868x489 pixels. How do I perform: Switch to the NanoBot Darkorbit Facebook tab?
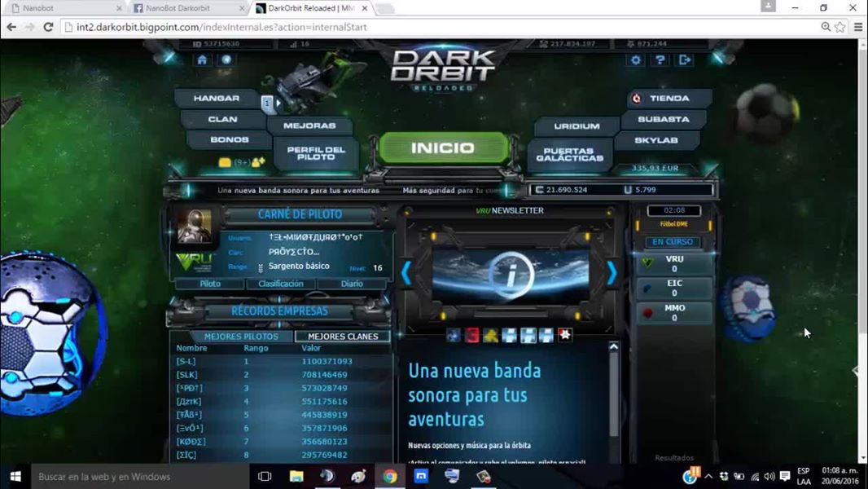click(x=186, y=8)
